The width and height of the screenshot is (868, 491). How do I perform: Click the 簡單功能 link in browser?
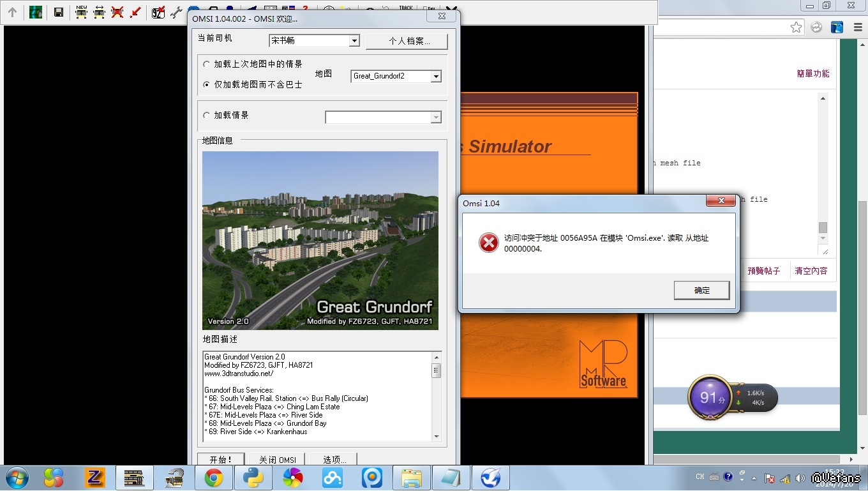pyautogui.click(x=812, y=73)
